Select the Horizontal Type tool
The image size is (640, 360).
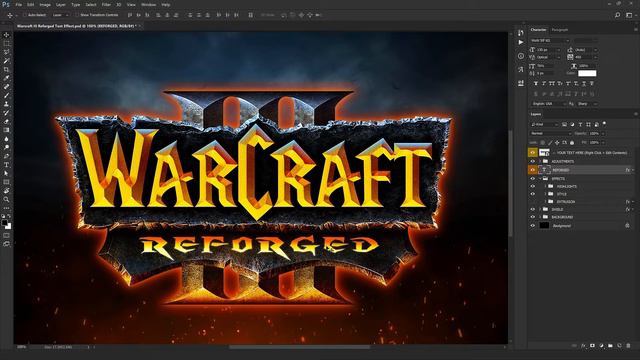tap(7, 164)
